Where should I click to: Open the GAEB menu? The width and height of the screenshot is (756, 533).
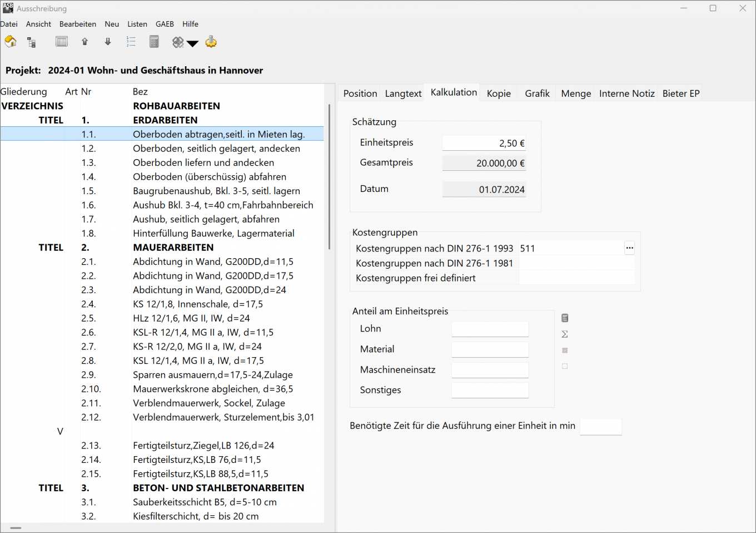(165, 24)
